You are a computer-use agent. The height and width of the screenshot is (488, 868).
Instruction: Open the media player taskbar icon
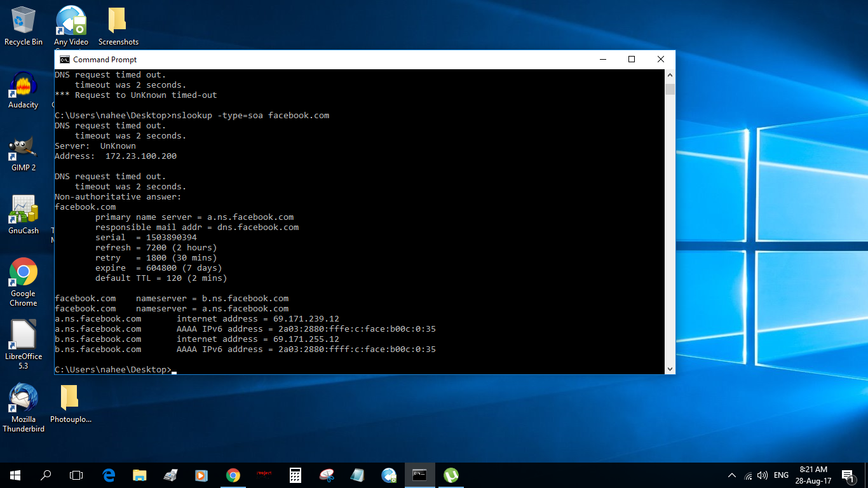tap(201, 475)
